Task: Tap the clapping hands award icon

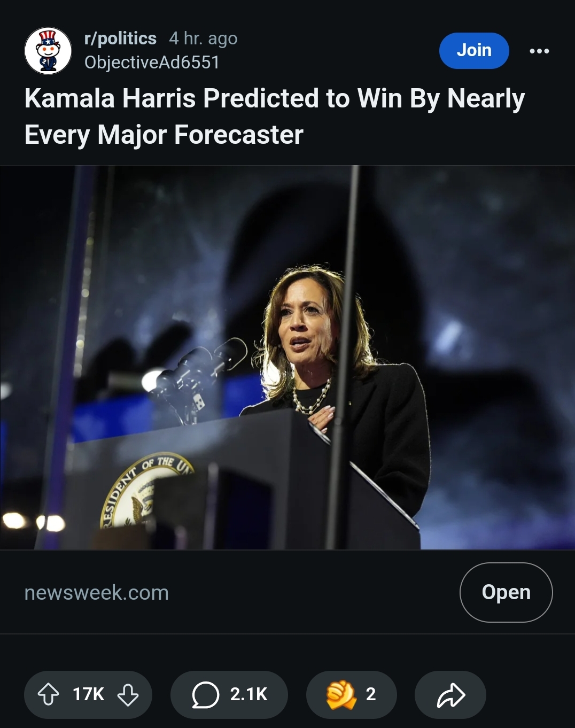Action: click(x=341, y=694)
